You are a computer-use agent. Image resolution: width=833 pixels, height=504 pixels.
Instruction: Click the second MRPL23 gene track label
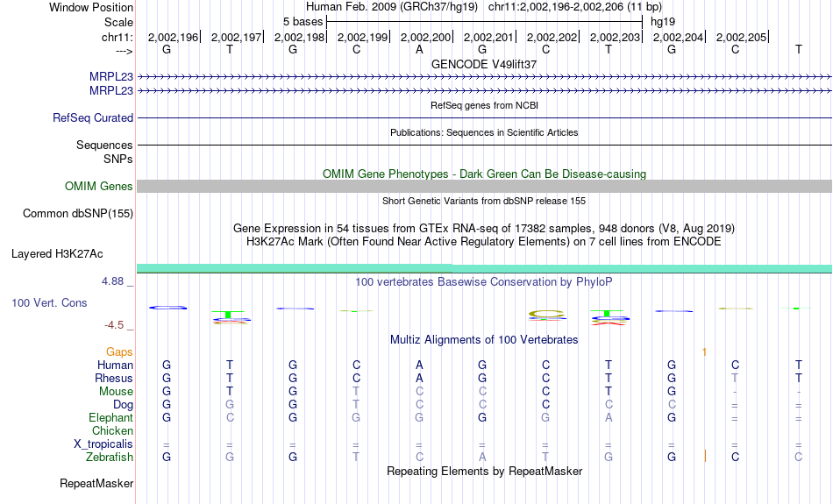111,91
